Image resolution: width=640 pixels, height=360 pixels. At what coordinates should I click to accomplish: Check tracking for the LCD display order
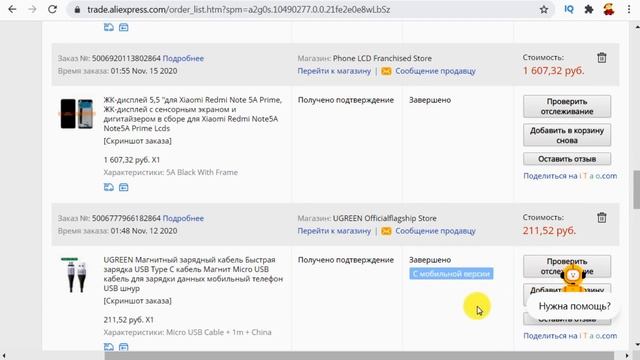[567, 106]
